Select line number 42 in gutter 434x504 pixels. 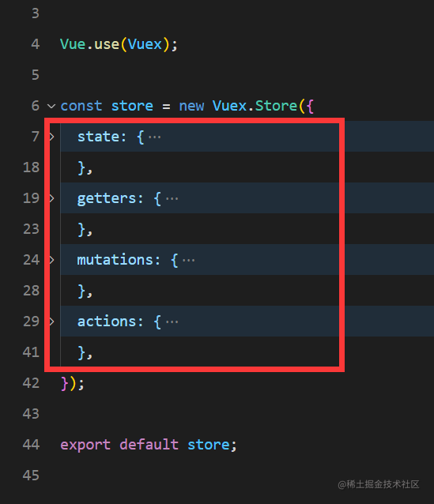(31, 383)
